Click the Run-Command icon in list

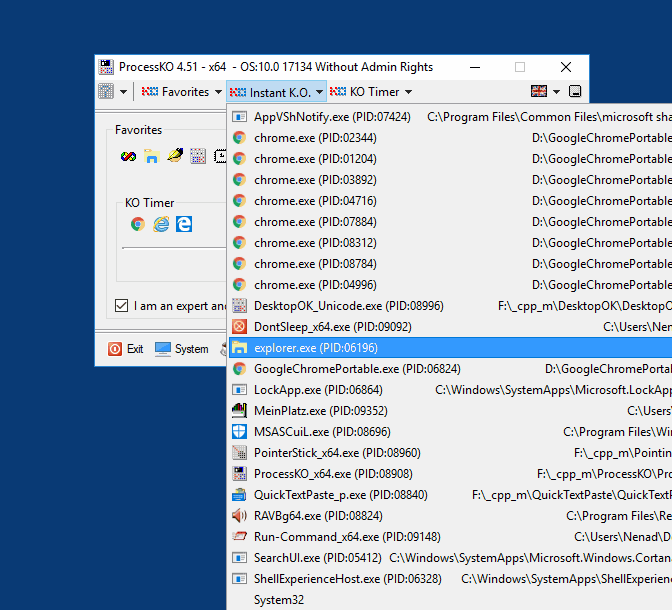click(239, 536)
